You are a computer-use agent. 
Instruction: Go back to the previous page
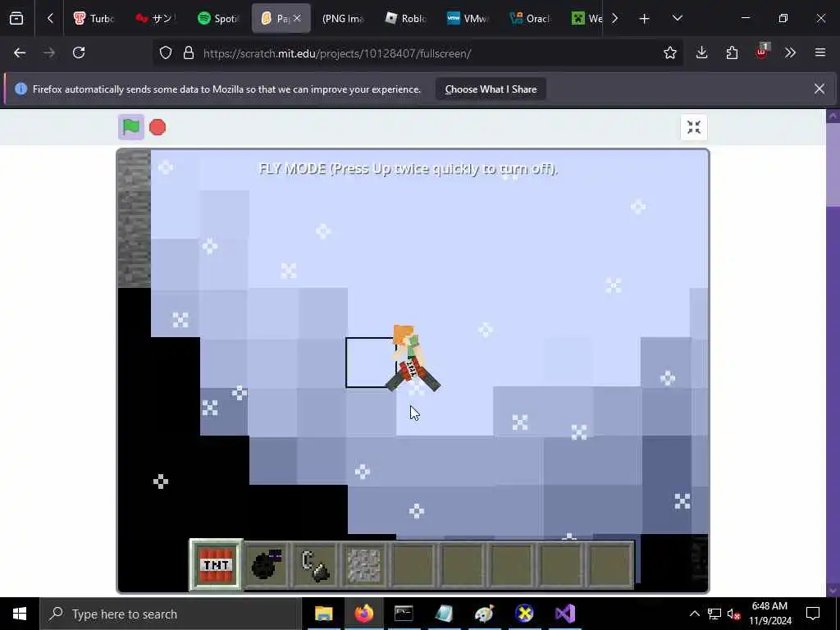(x=20, y=52)
